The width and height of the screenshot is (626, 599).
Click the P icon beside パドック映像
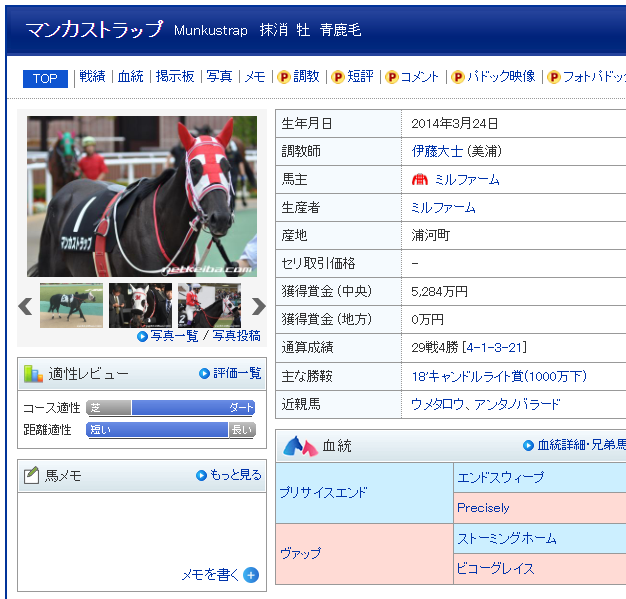click(458, 77)
